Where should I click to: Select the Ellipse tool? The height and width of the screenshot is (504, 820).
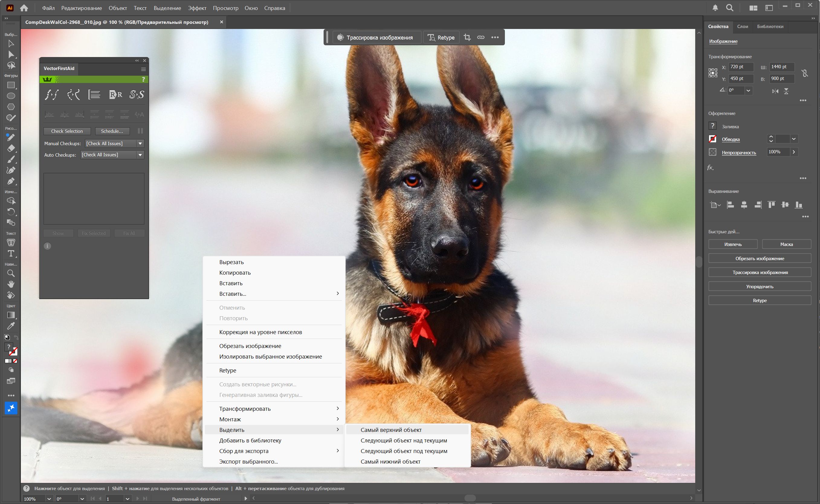[x=11, y=96]
